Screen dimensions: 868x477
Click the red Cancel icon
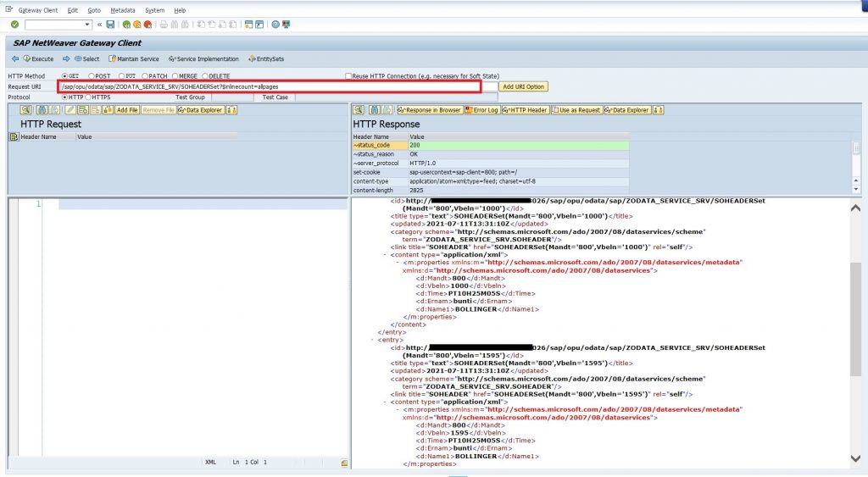coord(147,25)
